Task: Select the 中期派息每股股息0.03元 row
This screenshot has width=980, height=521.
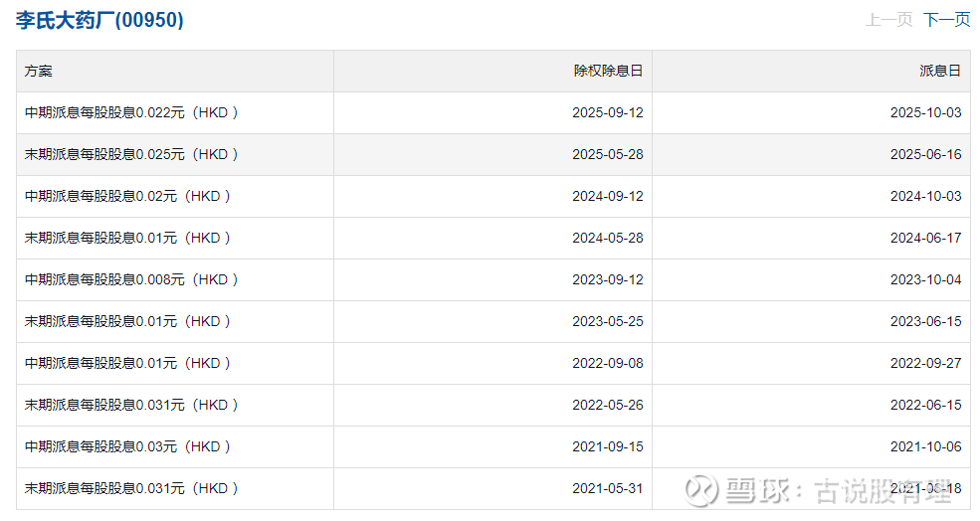Action: (127, 447)
